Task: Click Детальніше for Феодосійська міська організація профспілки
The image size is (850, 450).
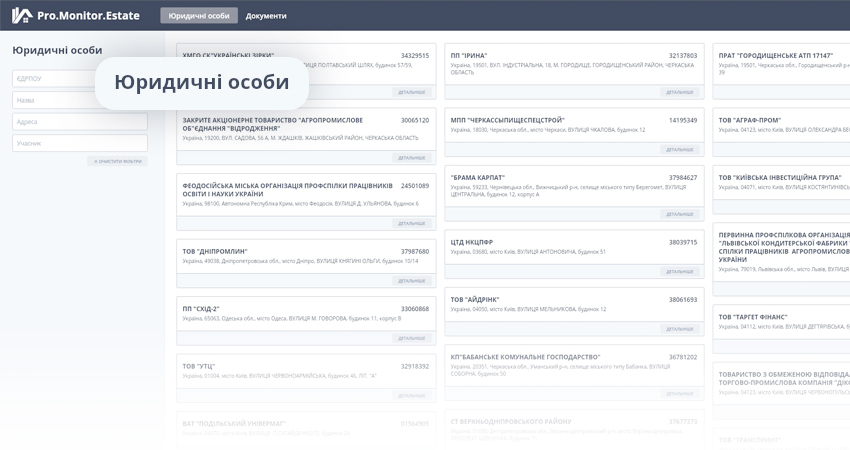Action: tap(412, 223)
